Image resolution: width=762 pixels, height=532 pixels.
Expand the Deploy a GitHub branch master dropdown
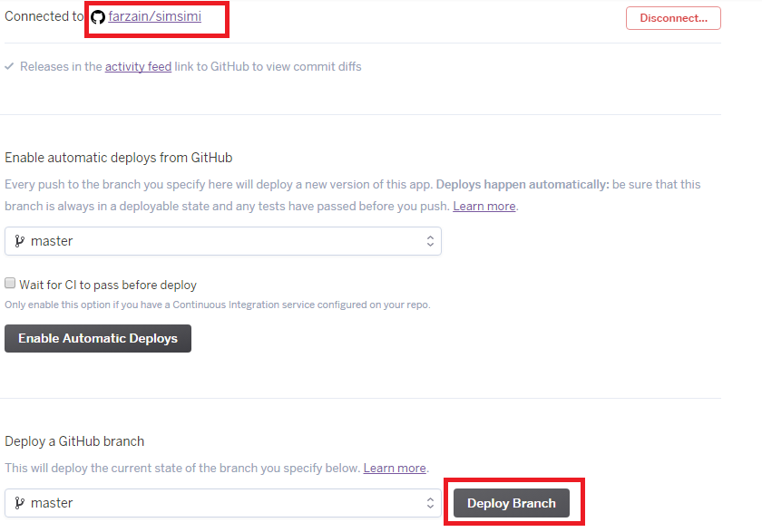(222, 503)
